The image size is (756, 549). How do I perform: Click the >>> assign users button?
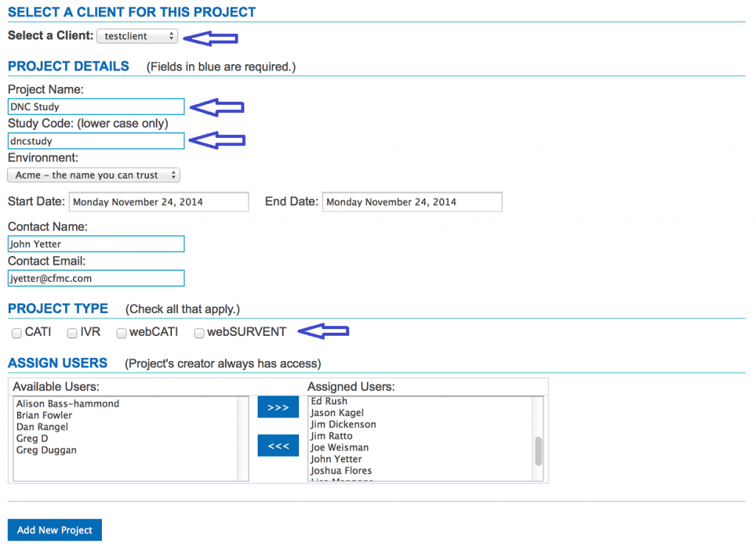coord(278,407)
